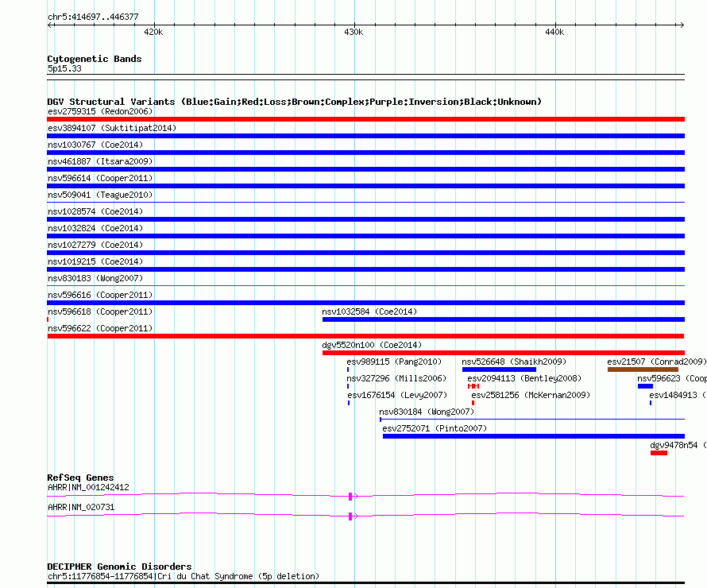Click the chr5:414697..446377 region label
Viewport: 707px width, 588px height.
[x=93, y=17]
